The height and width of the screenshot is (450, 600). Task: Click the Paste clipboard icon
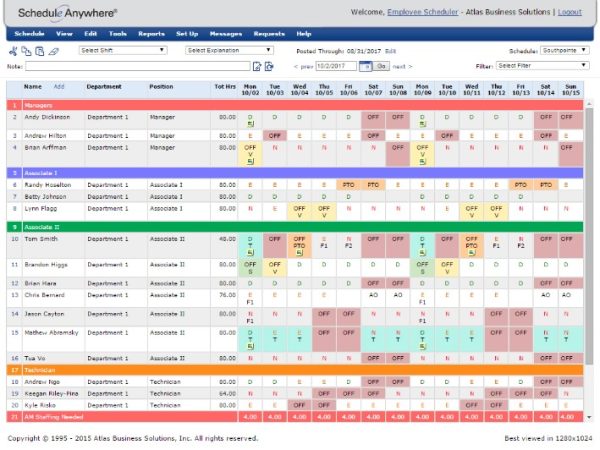[38, 49]
